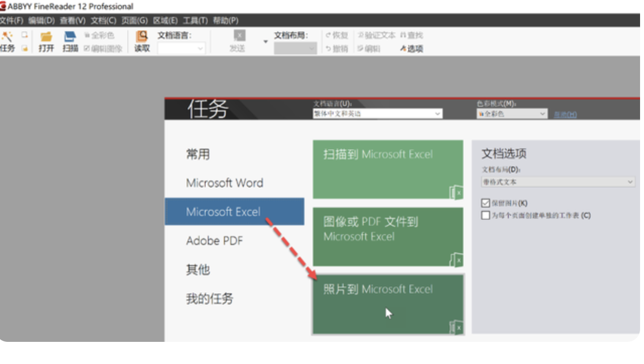Image resolution: width=644 pixels, height=364 pixels.
Task: Click Excel icon on 扫描到 Microsoft Excel tile
Action: click(456, 192)
